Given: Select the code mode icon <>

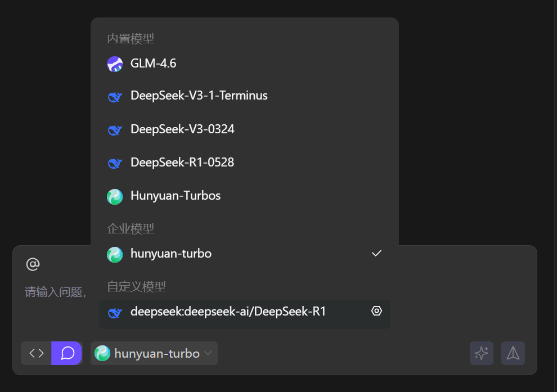Looking at the screenshot, I should click(36, 353).
